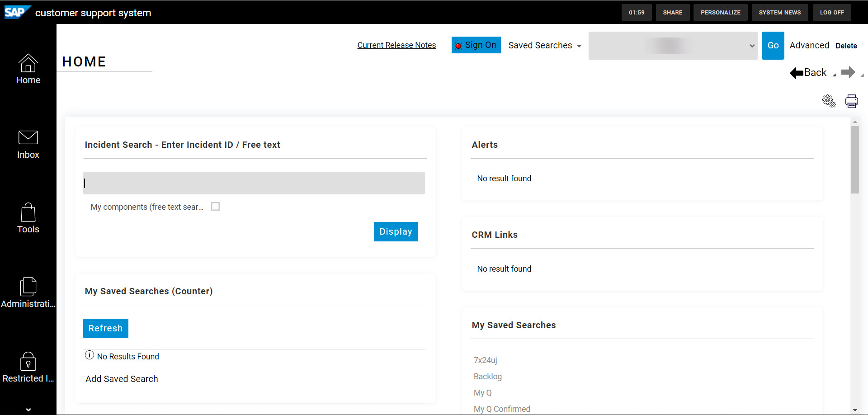Open the 7x24uj saved search
This screenshot has height=415, width=868.
486,360
